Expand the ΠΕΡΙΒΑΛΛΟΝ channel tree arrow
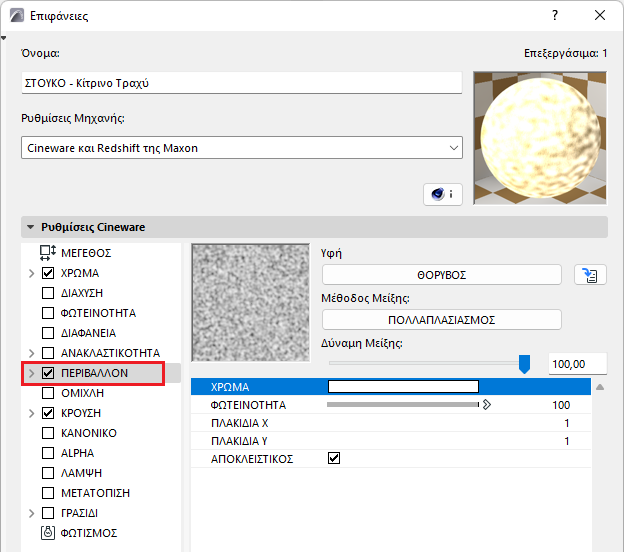Image resolution: width=624 pixels, height=552 pixels. (x=31, y=373)
